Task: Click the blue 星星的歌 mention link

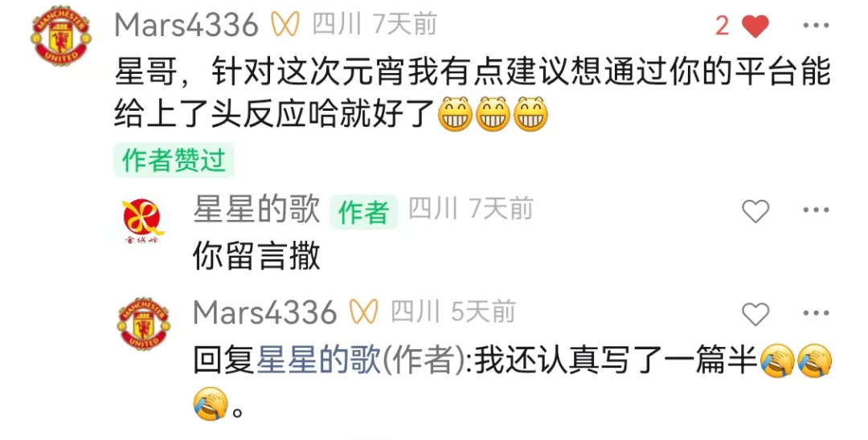Action: point(320,361)
